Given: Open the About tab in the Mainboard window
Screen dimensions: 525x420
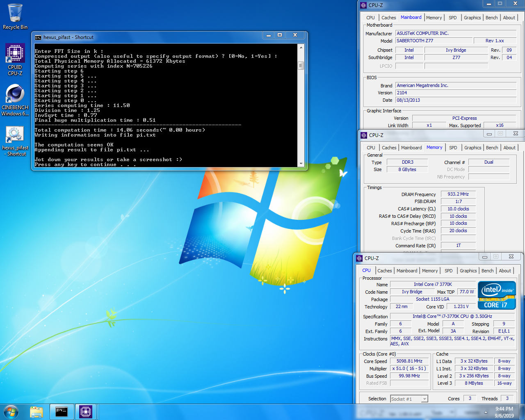Looking at the screenshot, I should tap(509, 18).
